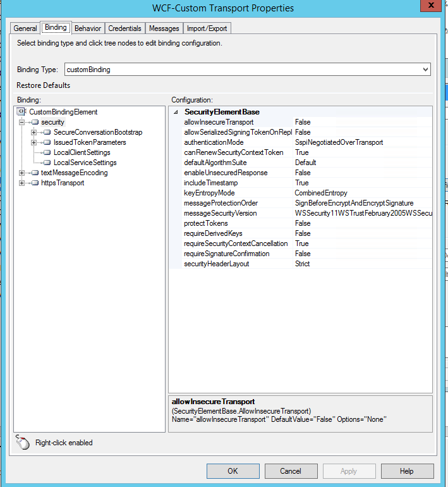Select the keyEntropyMode property name
448x487 pixels.
tap(209, 193)
